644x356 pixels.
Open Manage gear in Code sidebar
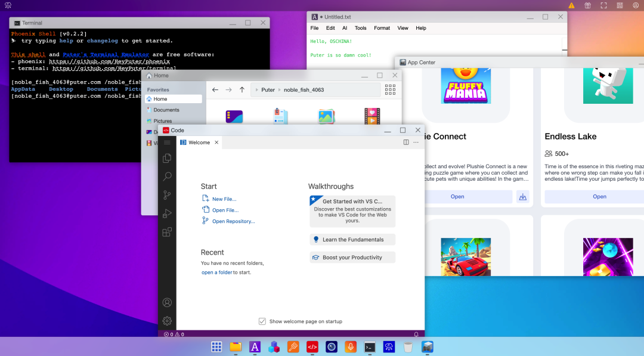(167, 320)
